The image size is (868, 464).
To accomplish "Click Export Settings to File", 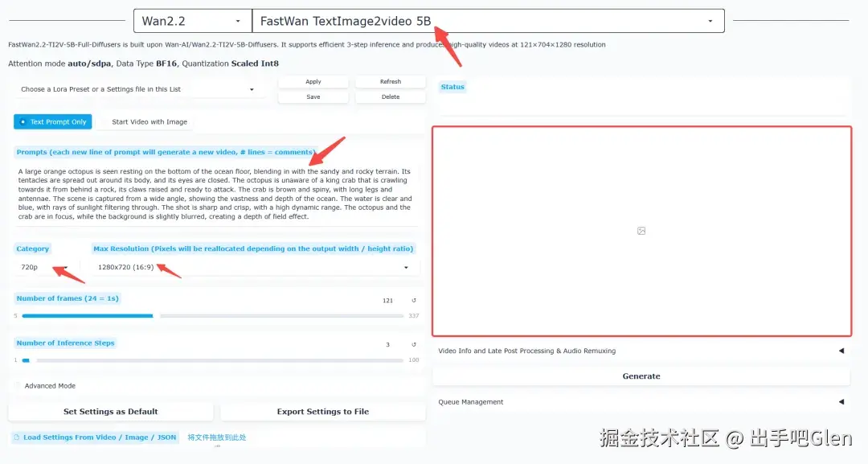I will click(323, 412).
